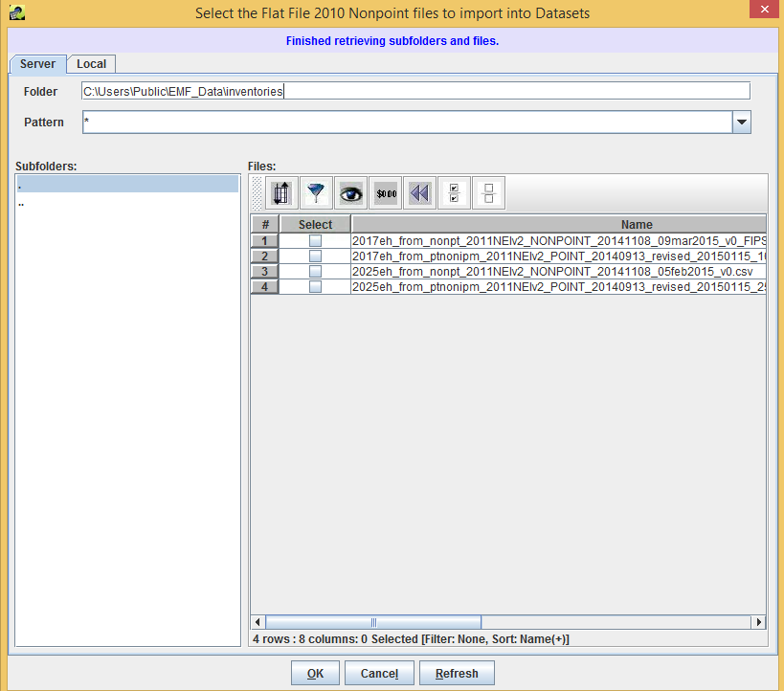The height and width of the screenshot is (691, 784).
Task: Check the Select box on row 2
Action: click(x=315, y=256)
